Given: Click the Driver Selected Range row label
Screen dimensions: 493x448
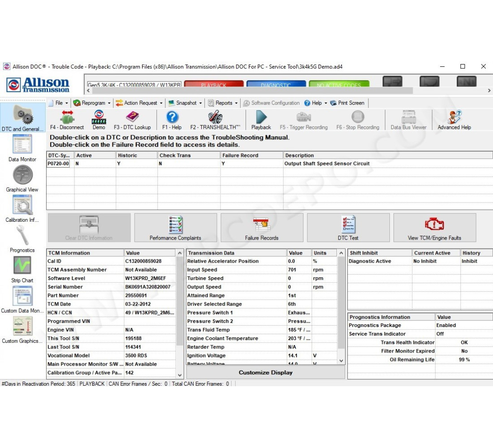Looking at the screenshot, I should tap(214, 304).
